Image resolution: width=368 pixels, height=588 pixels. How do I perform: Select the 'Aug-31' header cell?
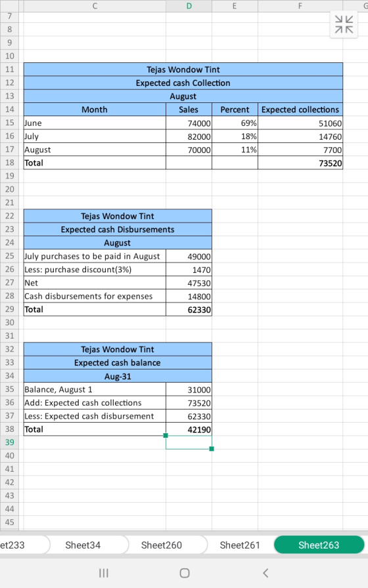pyautogui.click(x=118, y=376)
